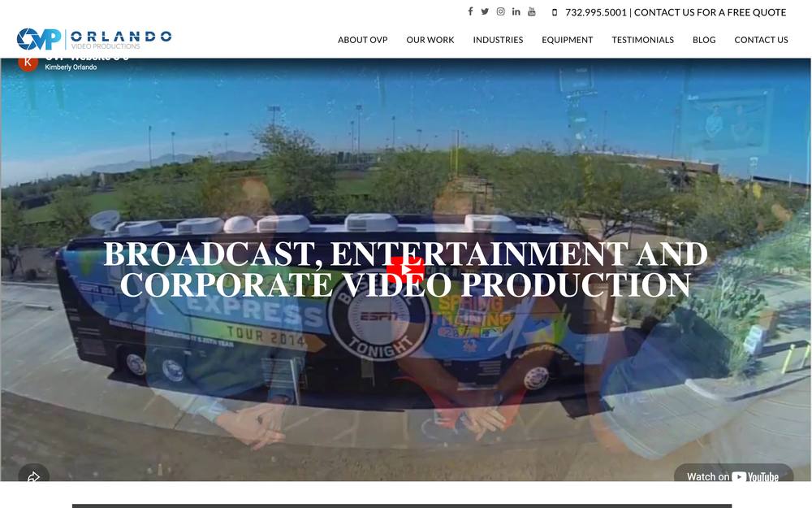Open the Testimonials menu item

(642, 40)
